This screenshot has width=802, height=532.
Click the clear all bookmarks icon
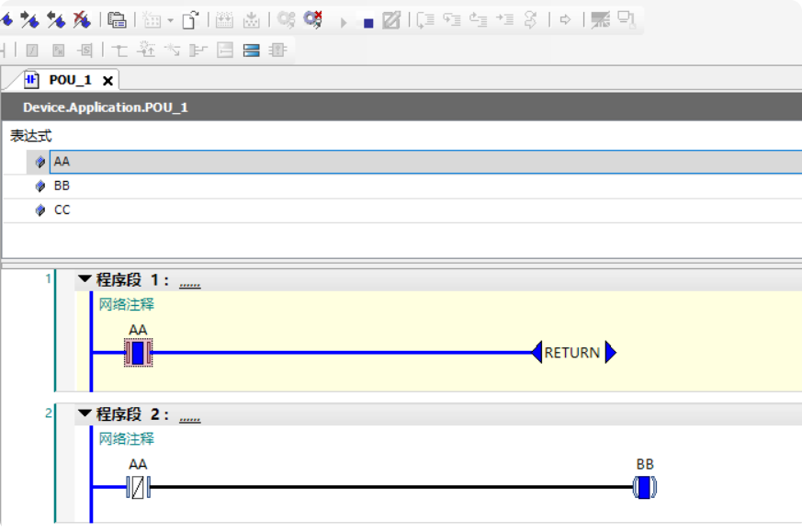pyautogui.click(x=82, y=19)
